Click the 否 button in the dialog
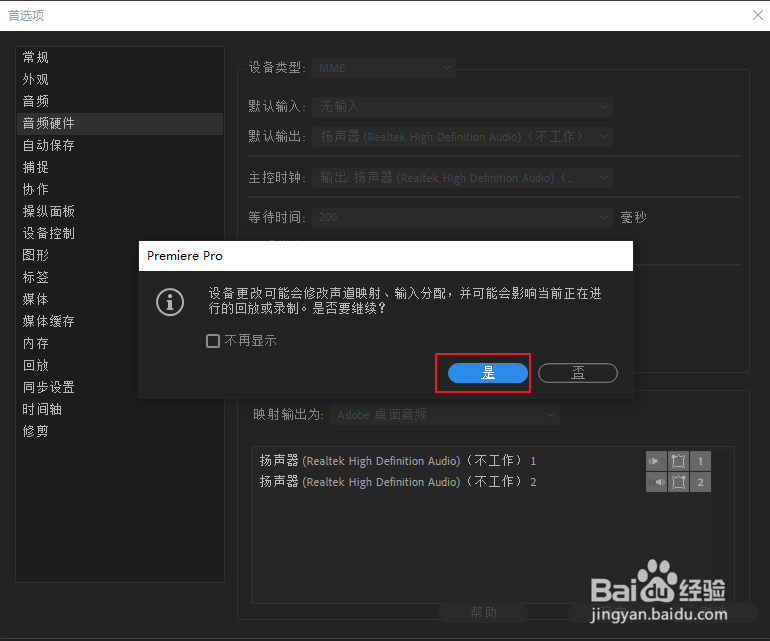Screen dimensions: 770x641 tap(578, 373)
